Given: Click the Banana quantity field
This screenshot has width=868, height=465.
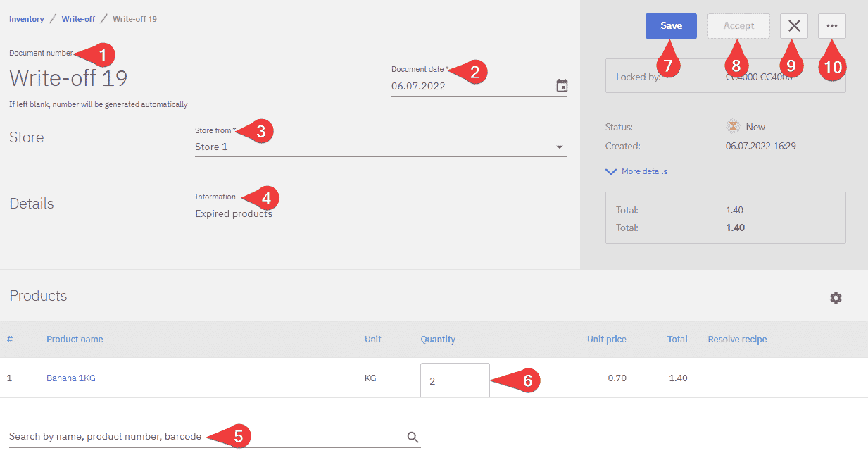Looking at the screenshot, I should point(454,380).
